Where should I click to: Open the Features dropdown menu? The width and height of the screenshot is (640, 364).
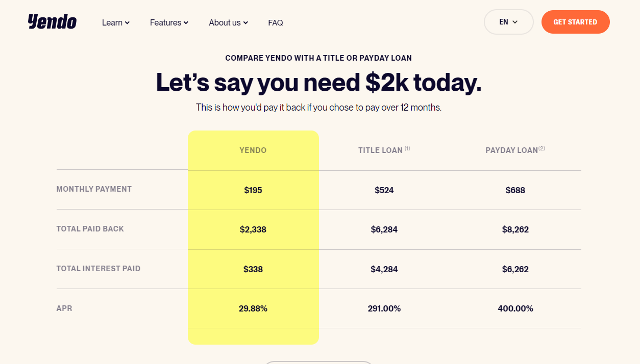[x=169, y=22]
